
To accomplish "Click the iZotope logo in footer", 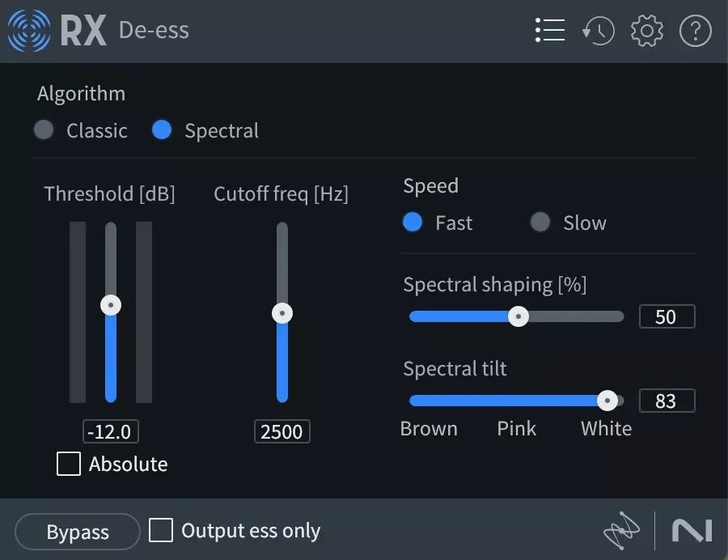I will (x=621, y=530).
